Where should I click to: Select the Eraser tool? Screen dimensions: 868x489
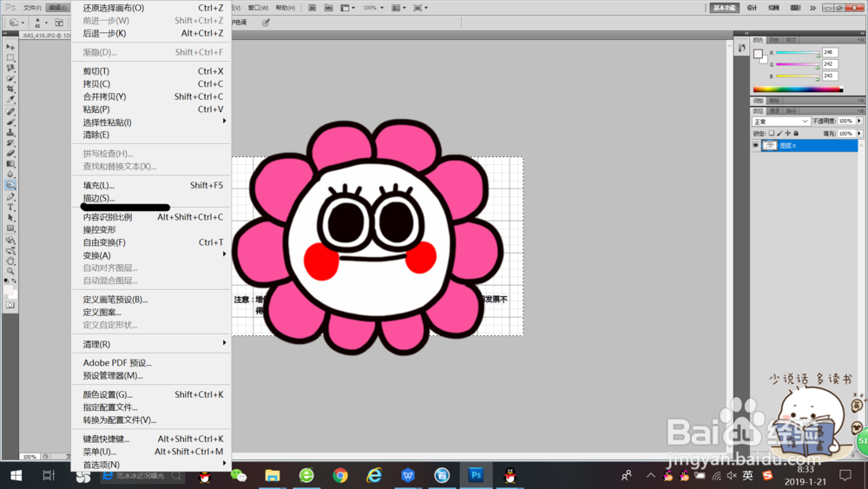click(x=10, y=154)
